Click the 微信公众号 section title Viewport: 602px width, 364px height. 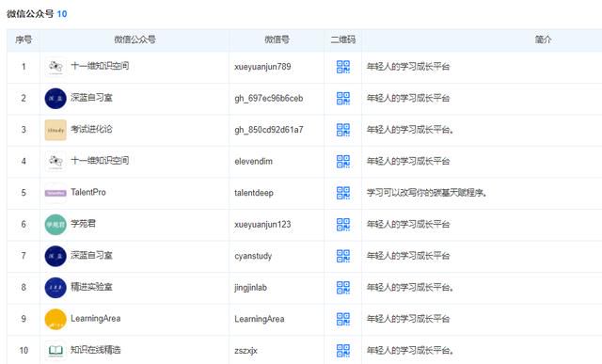pyautogui.click(x=30, y=14)
